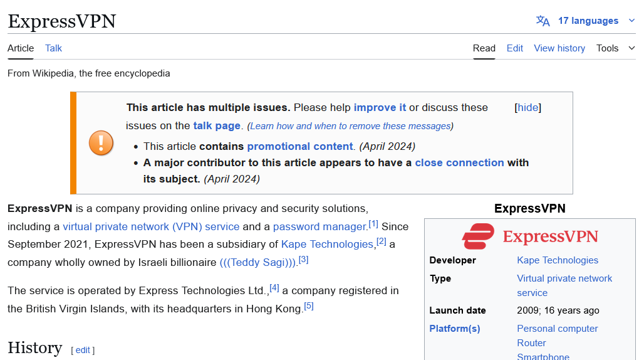Jump to citation [2]
The height and width of the screenshot is (360, 644).
(381, 241)
